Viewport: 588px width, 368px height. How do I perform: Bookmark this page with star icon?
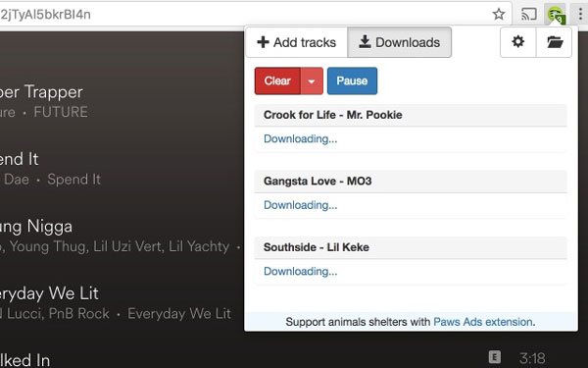pyautogui.click(x=499, y=15)
